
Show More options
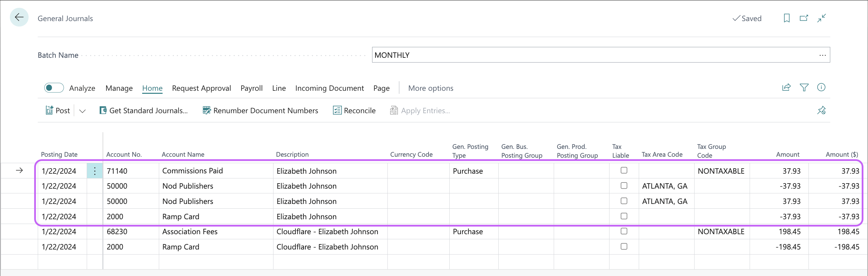coord(431,88)
